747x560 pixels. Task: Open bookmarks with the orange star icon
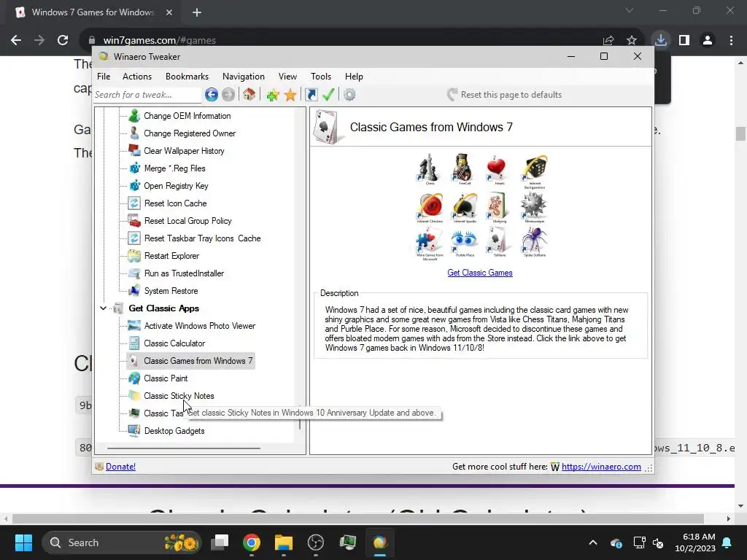coord(290,95)
